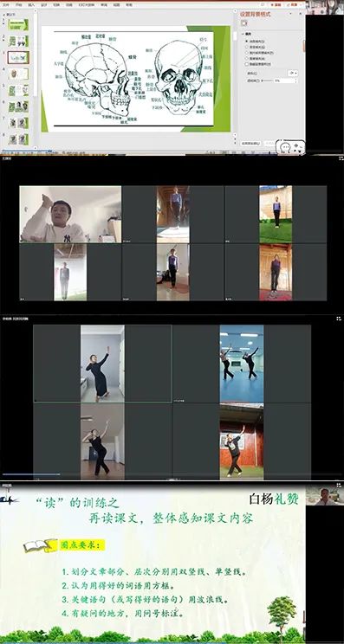This screenshot has height=644, width=344.
Task: Toggle the hide background graphics checkbox
Action: pos(247,64)
